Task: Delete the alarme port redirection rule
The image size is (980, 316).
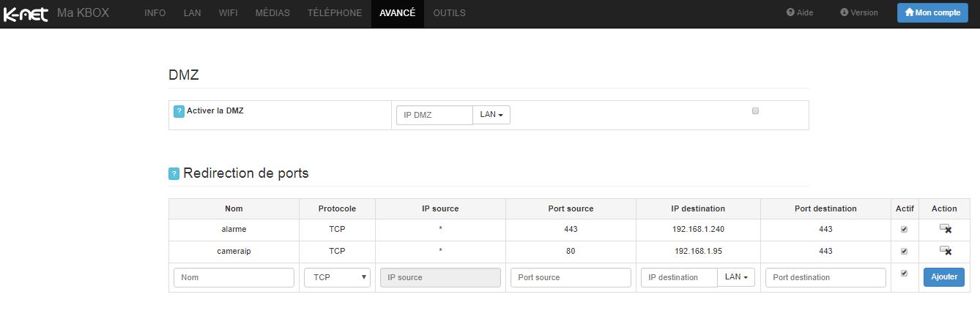Action: 945,230
